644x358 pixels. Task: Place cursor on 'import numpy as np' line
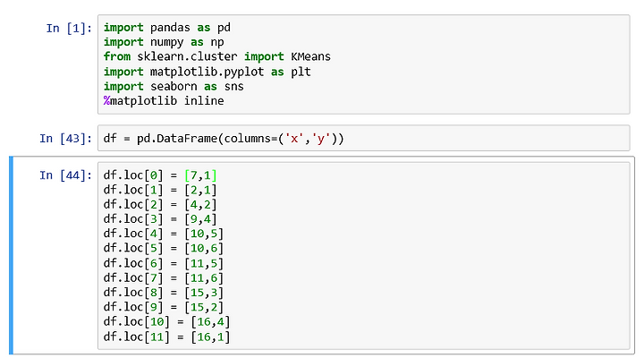pos(164,42)
